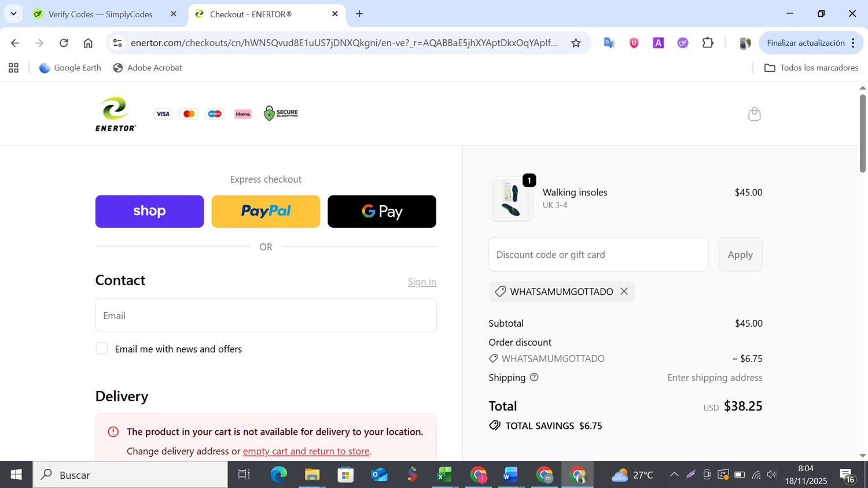Click the ENERTOR logo

(116, 114)
